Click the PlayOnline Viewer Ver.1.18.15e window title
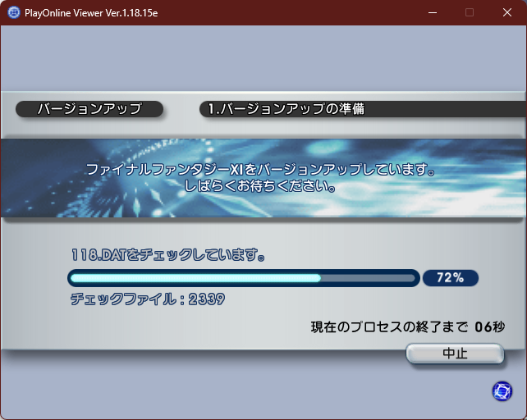This screenshot has width=527, height=420. (x=91, y=13)
